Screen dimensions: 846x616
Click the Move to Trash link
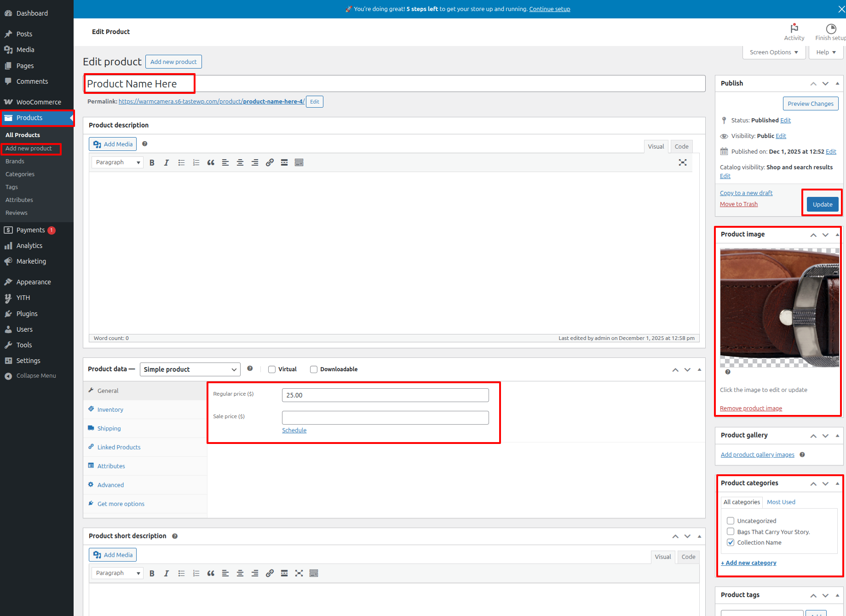pyautogui.click(x=738, y=204)
